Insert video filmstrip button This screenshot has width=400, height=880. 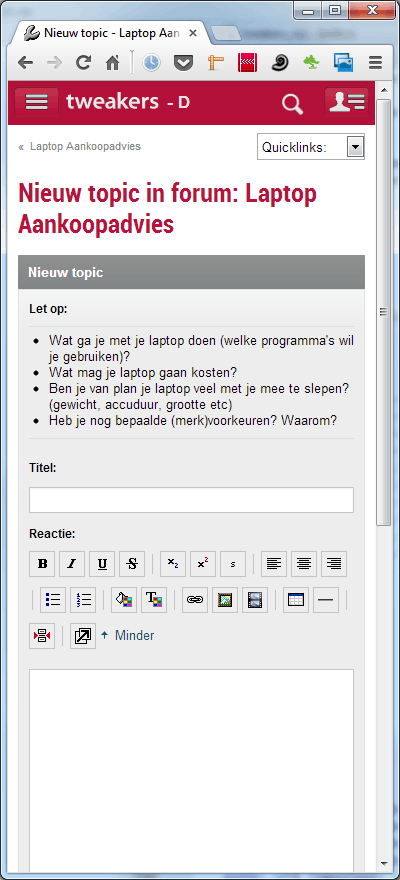click(255, 600)
